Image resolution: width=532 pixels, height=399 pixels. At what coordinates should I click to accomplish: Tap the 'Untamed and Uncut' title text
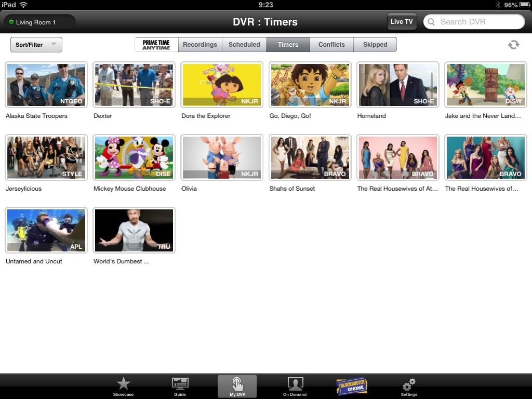34,261
